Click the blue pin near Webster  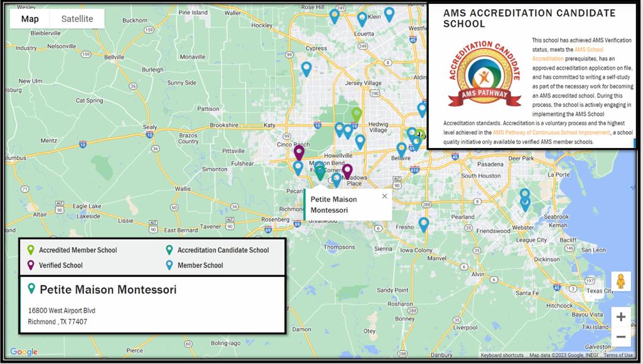[525, 204]
